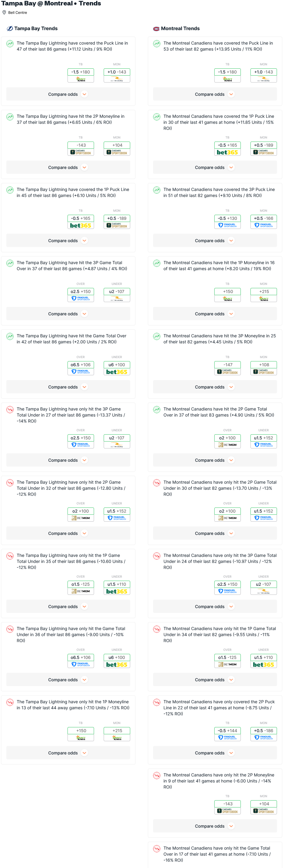Click red downtrend icon beside Montreal 2P Moneyline trend

tap(156, 775)
